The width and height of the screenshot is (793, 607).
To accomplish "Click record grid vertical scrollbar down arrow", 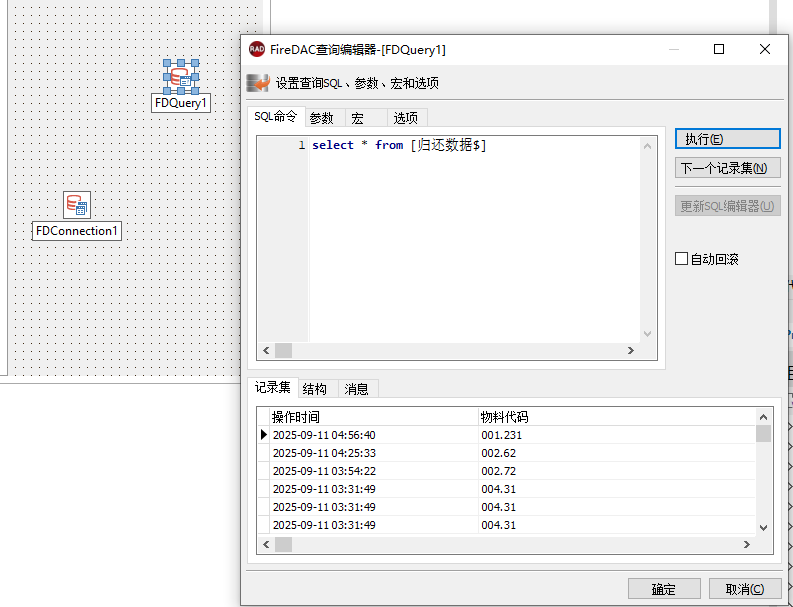I will tap(764, 528).
